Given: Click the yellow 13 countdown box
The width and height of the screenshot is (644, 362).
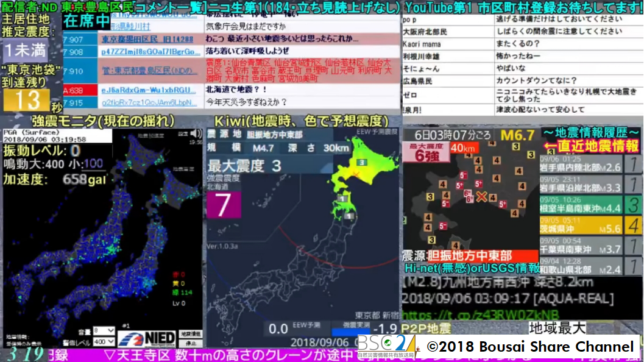Looking at the screenshot, I should click(x=26, y=101).
